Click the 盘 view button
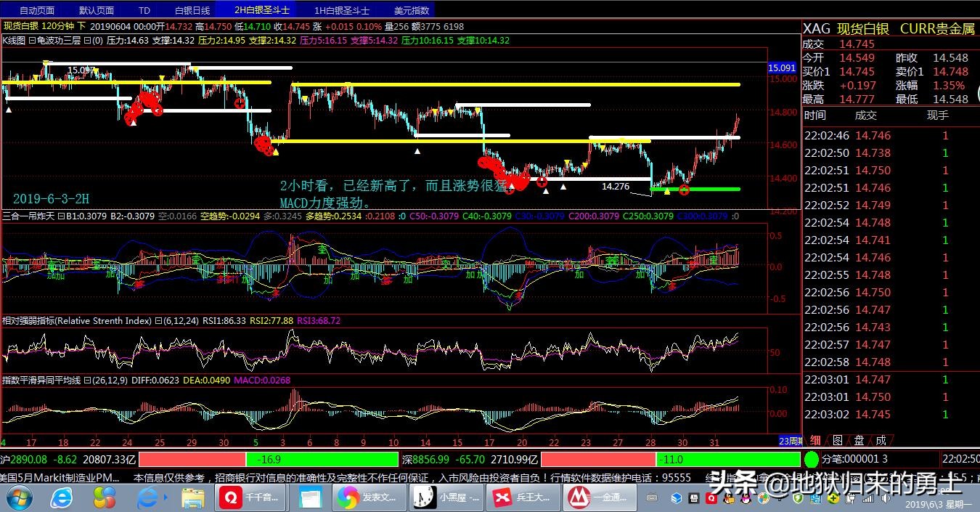 coord(859,440)
